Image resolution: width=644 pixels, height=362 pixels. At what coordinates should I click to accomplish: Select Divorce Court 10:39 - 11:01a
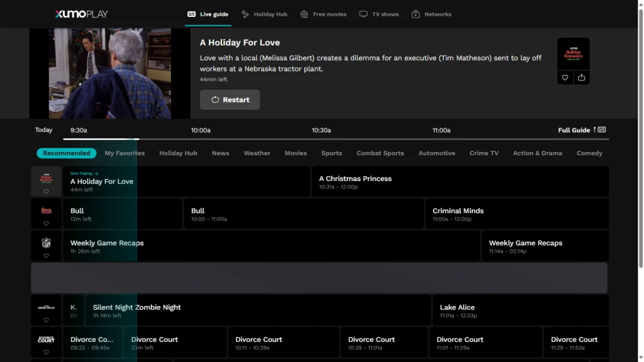tap(384, 343)
